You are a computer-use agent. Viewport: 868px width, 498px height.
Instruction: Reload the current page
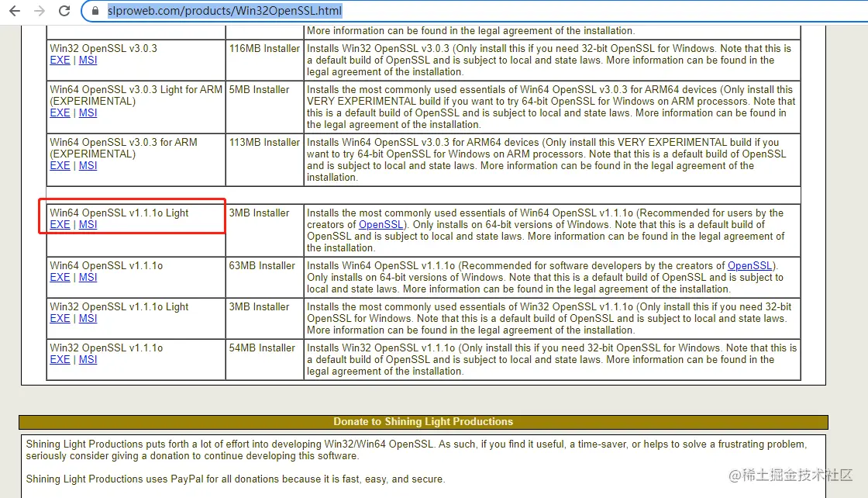pos(64,11)
